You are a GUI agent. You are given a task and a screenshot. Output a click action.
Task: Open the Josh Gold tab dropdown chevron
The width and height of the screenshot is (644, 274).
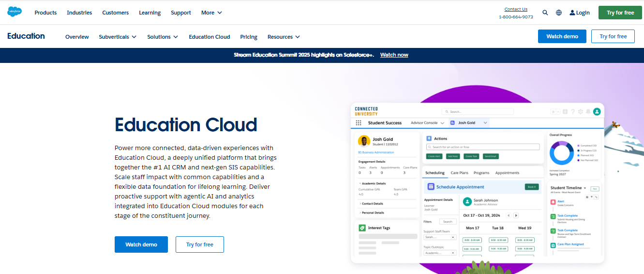pos(485,123)
